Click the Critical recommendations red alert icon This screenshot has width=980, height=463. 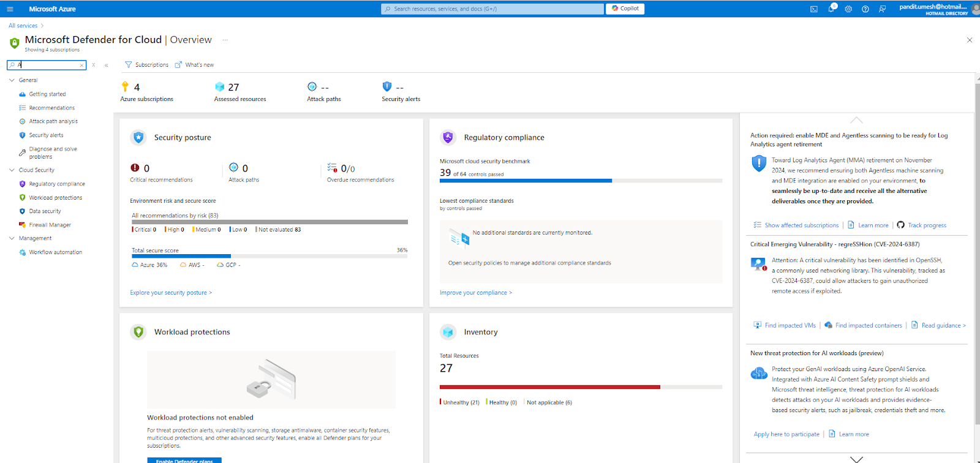(135, 168)
